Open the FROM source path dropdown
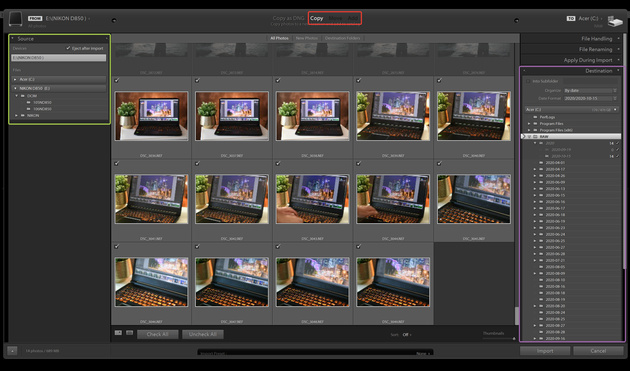Screen dimensions: 630x371 coord(68,18)
